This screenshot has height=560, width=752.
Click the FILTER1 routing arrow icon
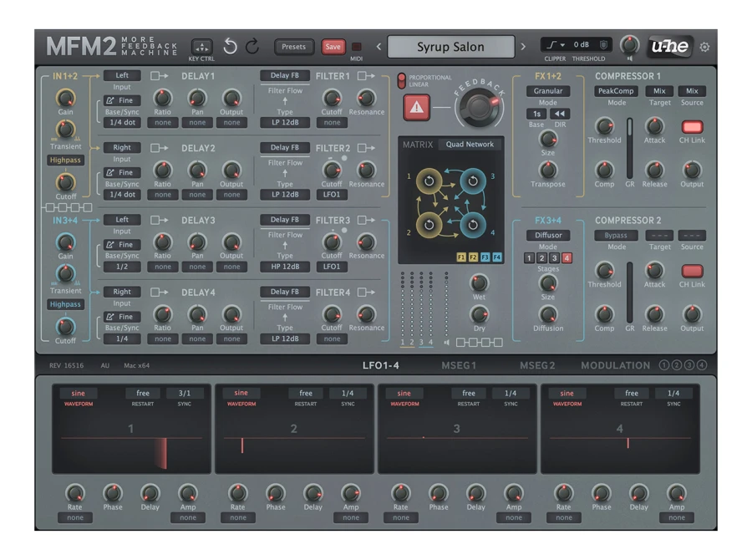click(367, 76)
